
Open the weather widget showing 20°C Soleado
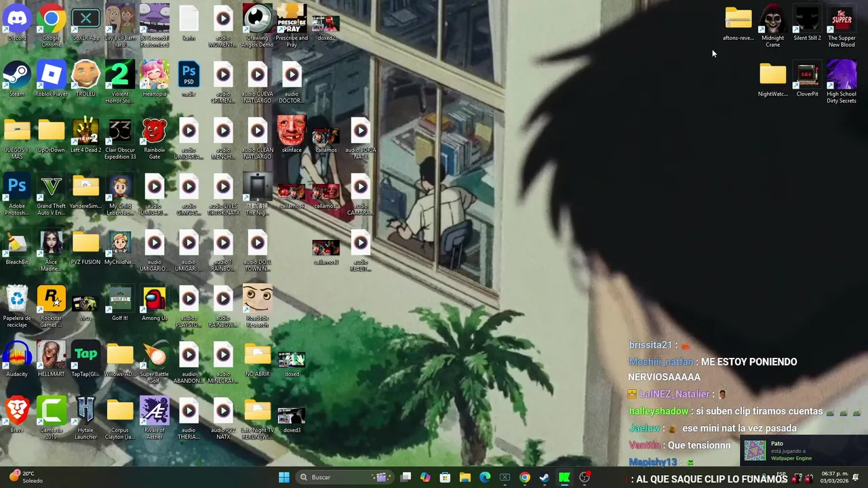[27, 477]
